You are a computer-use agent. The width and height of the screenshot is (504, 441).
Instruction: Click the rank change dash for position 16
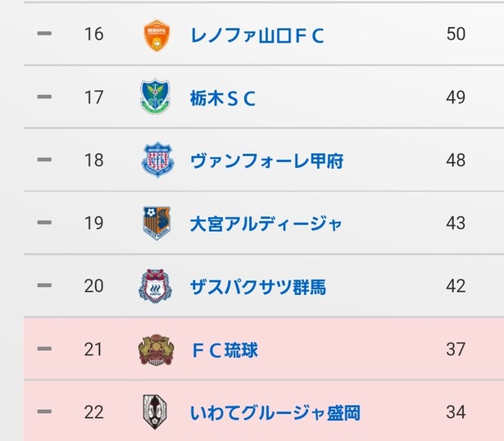click(x=44, y=33)
